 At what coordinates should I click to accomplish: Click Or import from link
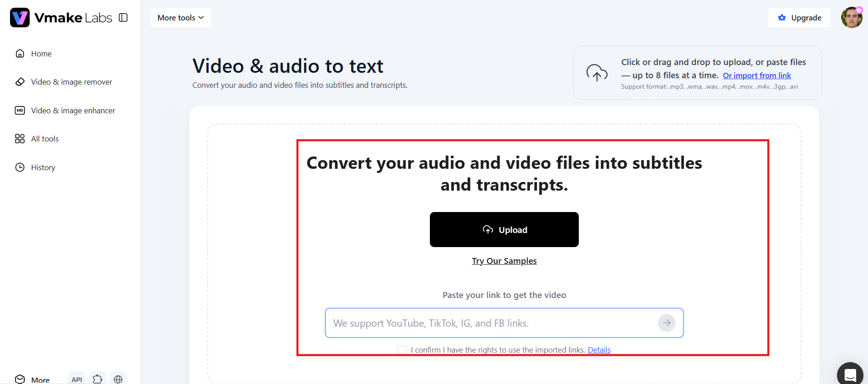757,76
